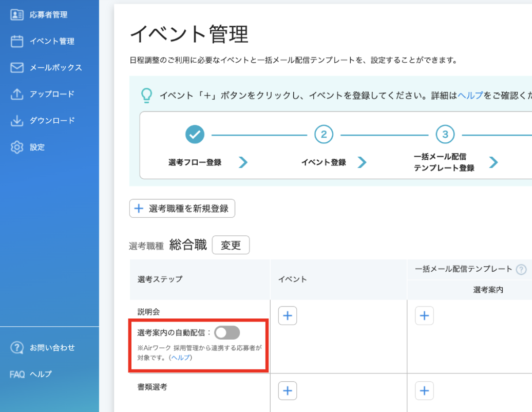
Task: Click the お問い合わせ question mark icon
Action: 17,347
